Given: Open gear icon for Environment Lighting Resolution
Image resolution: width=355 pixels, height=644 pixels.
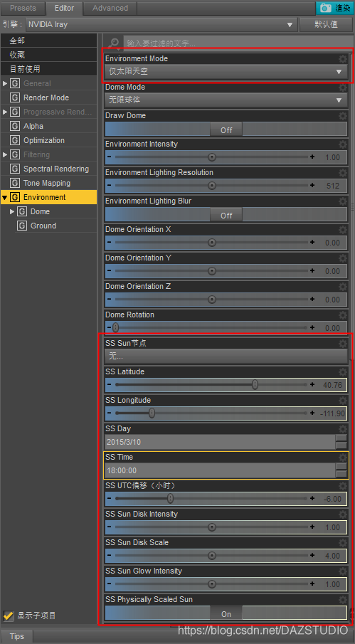Looking at the screenshot, I should tap(343, 173).
